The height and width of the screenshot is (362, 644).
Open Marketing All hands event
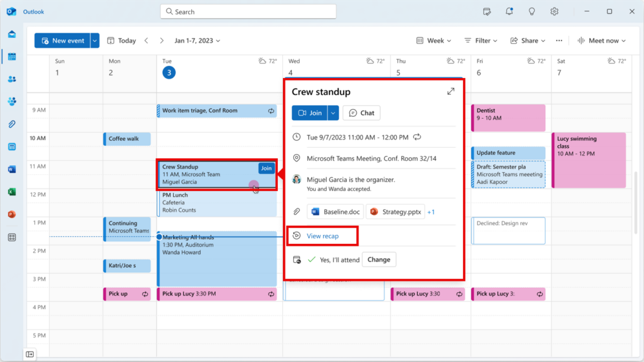pyautogui.click(x=217, y=259)
